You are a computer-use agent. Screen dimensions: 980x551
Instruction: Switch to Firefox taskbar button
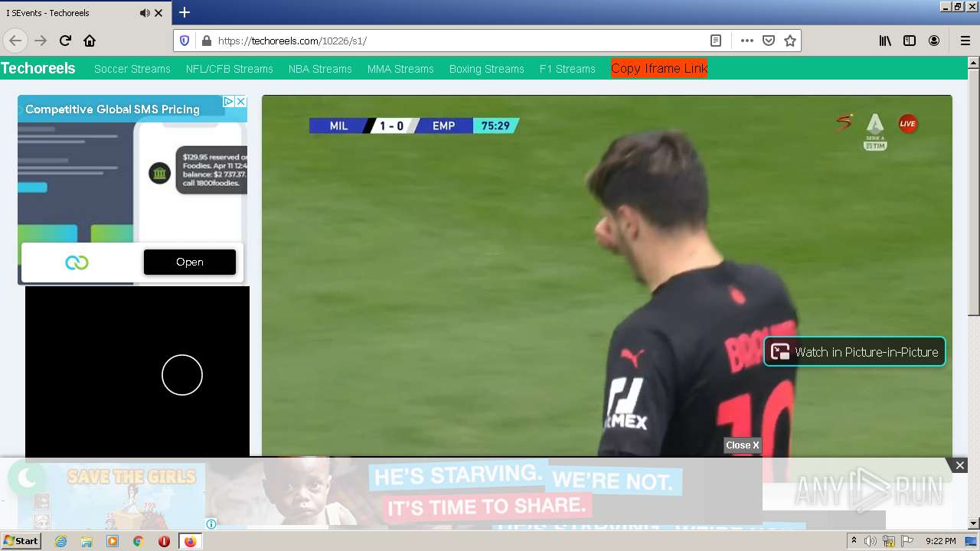click(x=190, y=541)
